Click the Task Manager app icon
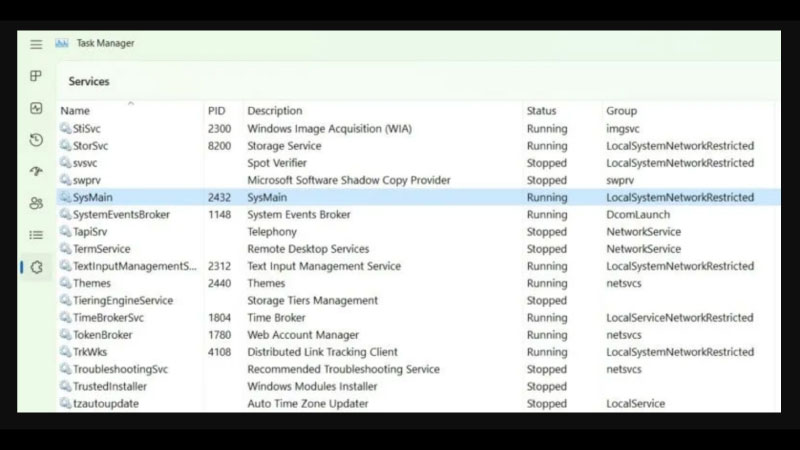Viewport: 800px width, 450px height. (x=62, y=43)
